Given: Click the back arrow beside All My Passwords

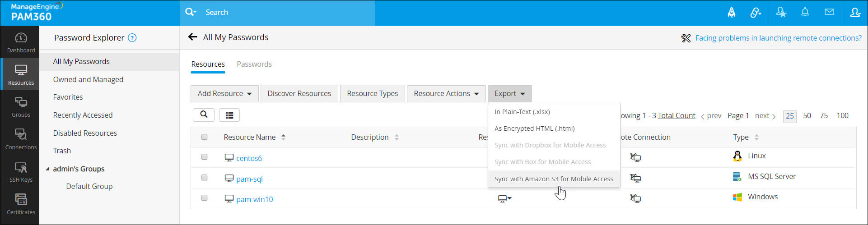Looking at the screenshot, I should click(193, 37).
